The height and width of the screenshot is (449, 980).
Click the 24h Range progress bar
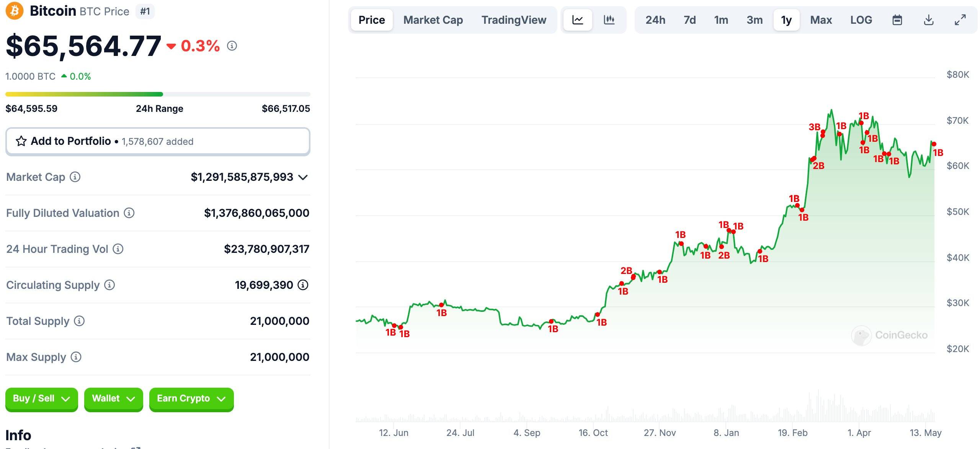(158, 94)
